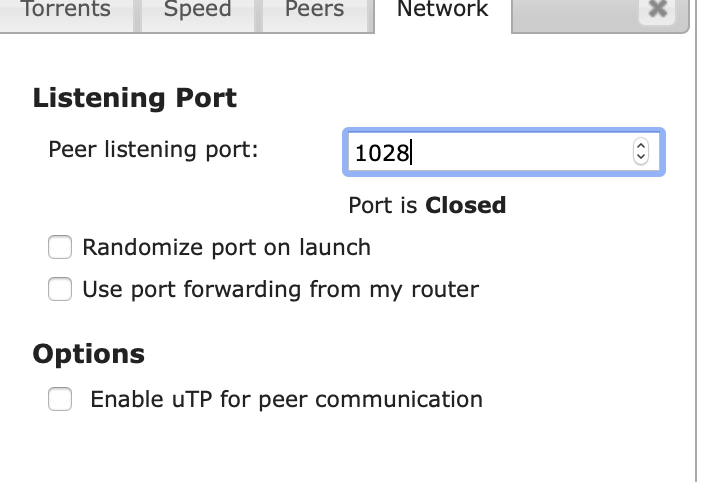The width and height of the screenshot is (716, 482).
Task: Click the 'Peer listening port:' label
Action: (153, 150)
